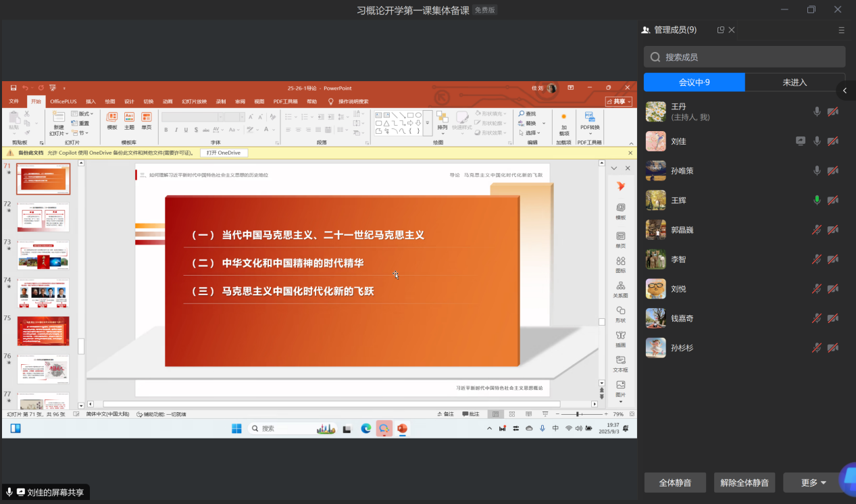Collapse side panel with left chevron arrow
This screenshot has width=856, height=504.
pos(845,91)
